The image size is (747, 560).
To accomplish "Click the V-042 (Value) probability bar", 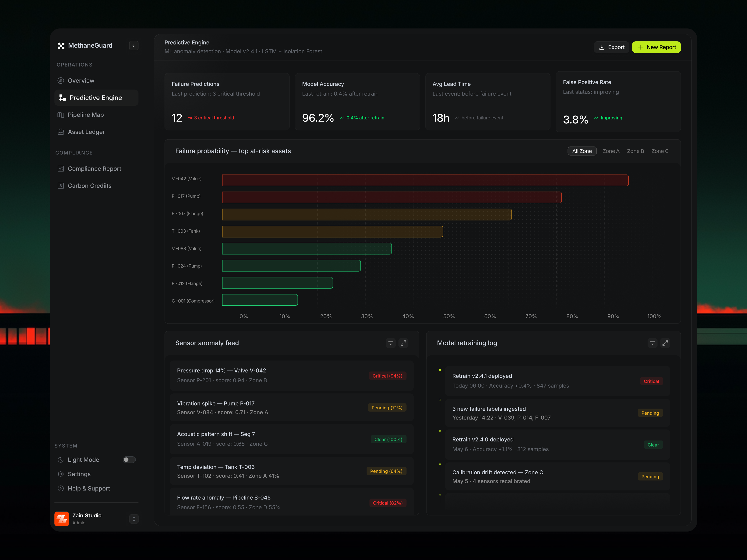I will 425,180.
